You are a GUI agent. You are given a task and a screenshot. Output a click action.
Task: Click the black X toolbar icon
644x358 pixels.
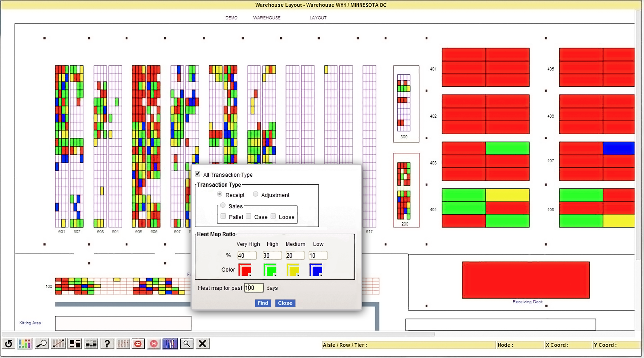(x=202, y=344)
